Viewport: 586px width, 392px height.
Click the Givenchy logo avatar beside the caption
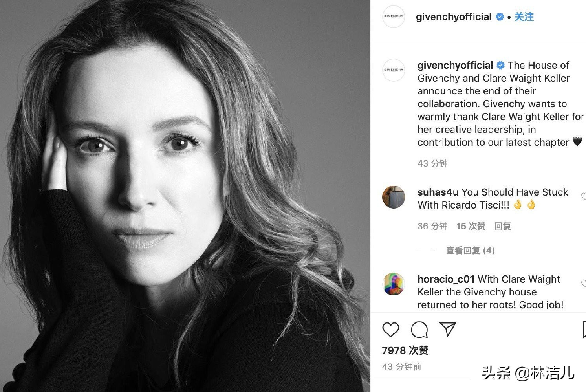[393, 70]
